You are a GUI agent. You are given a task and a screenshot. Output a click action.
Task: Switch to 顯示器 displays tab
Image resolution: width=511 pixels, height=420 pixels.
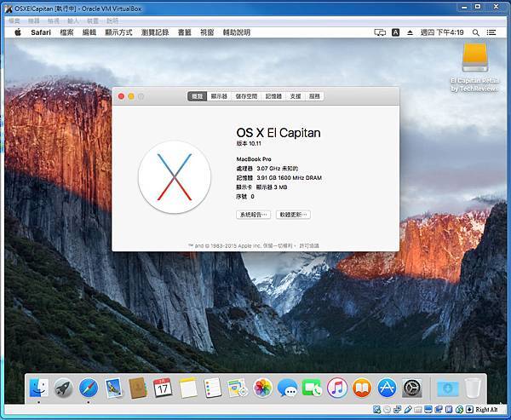click(x=219, y=96)
